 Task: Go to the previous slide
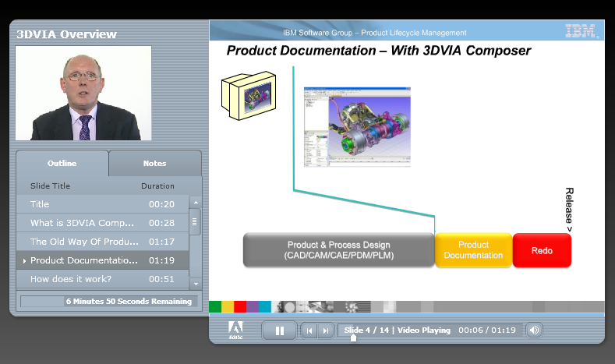tap(309, 330)
